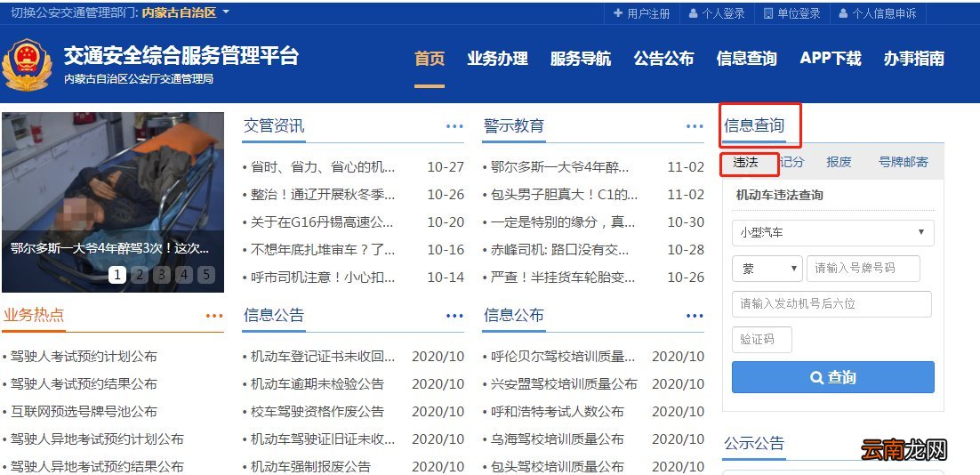
Task: Open article 包头男子胆真大！C1的...
Action: click(564, 195)
